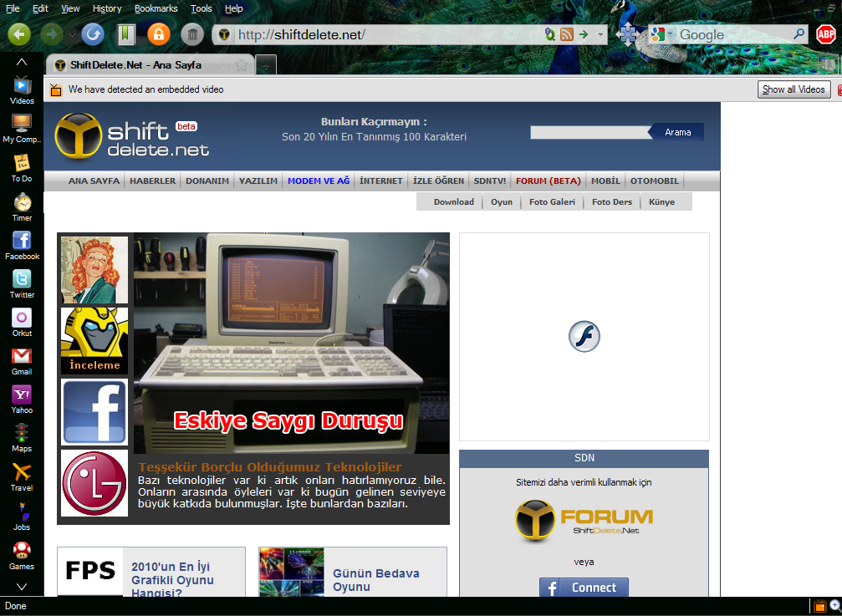The height and width of the screenshot is (616, 842).
Task: Open the Google search engine selector dropdown
Action: point(670,35)
